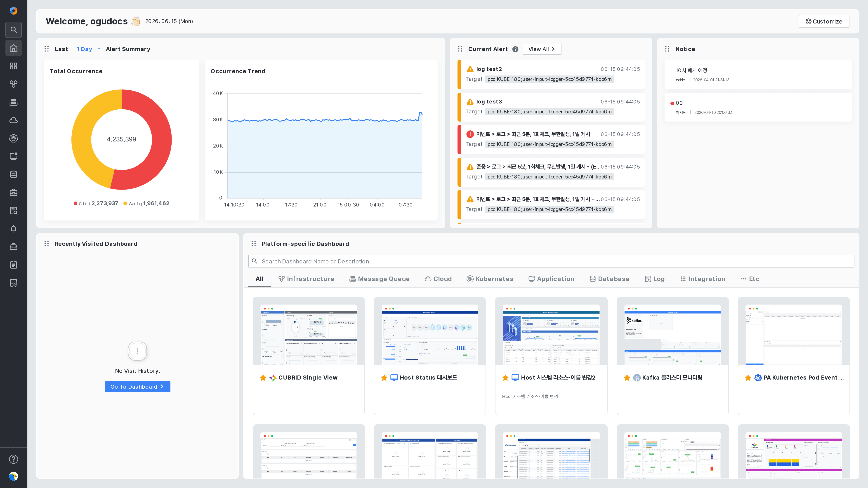
Task: Open the help question mark icon
Action: (x=14, y=459)
